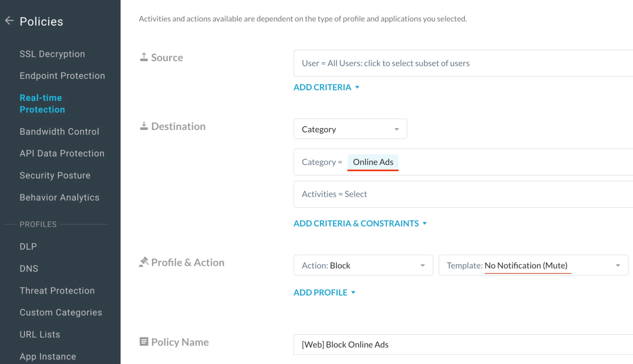
Task: Click the back arrow next to Policies
Action: pos(9,21)
